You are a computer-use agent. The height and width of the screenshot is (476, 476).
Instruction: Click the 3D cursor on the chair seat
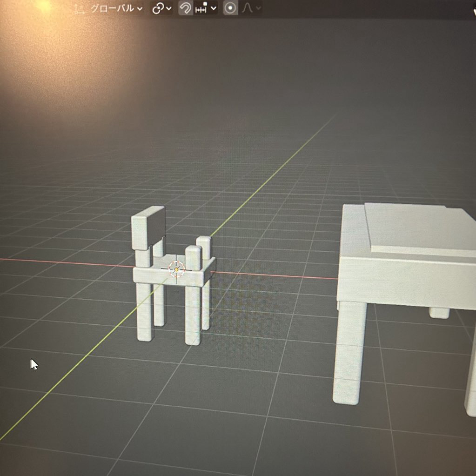point(176,269)
